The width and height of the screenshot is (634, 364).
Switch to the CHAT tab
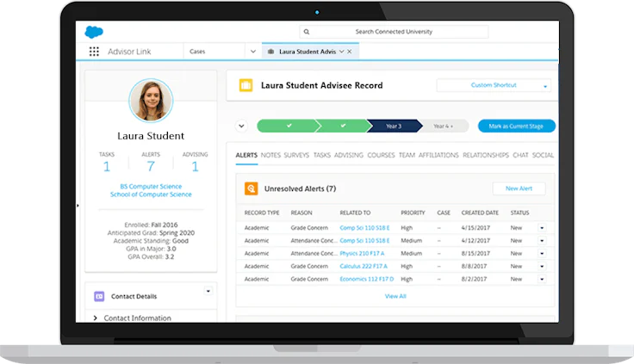(x=520, y=155)
